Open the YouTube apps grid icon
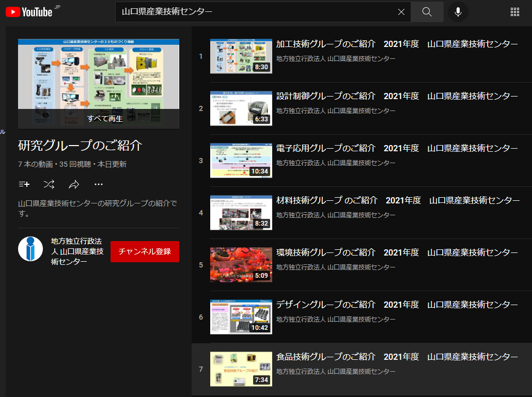 click(515, 11)
